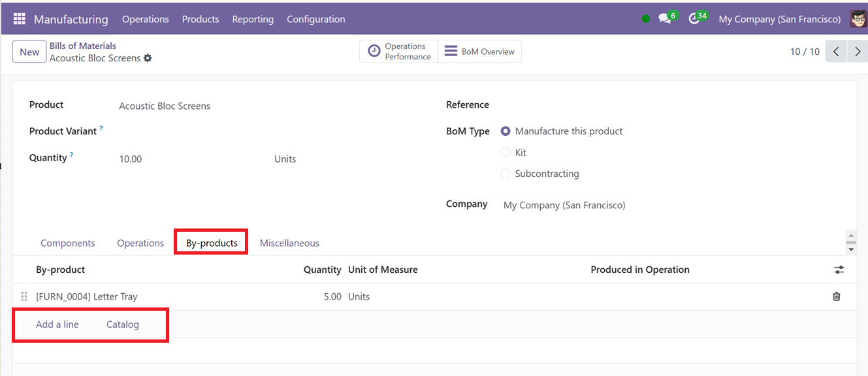The height and width of the screenshot is (376, 868).
Task: Open the Catalog link
Action: (123, 324)
